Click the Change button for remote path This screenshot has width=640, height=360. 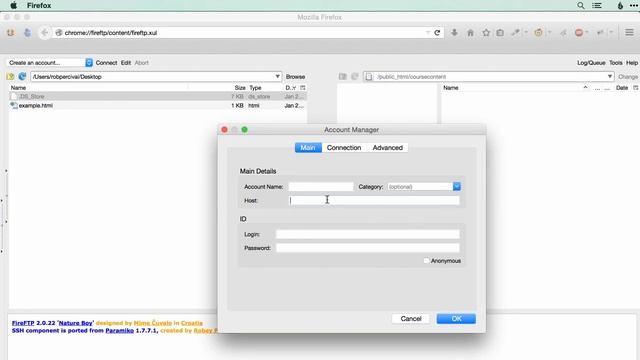click(x=628, y=77)
